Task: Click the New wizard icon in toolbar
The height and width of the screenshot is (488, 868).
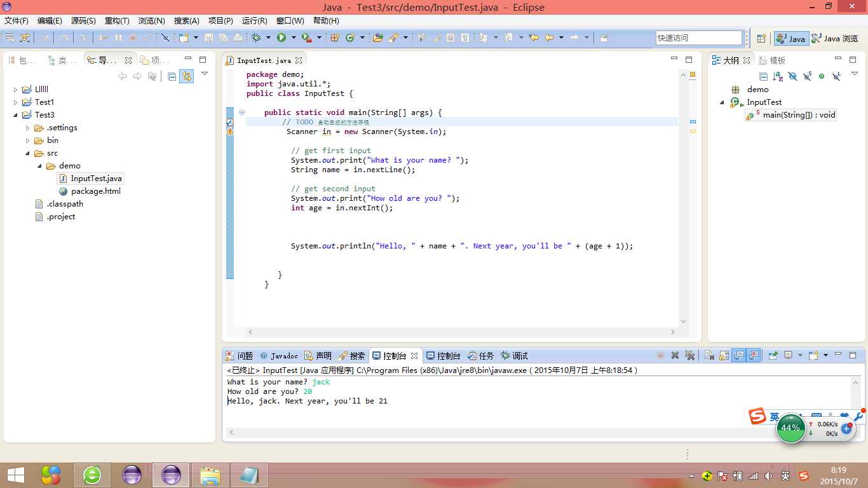Action: tap(184, 37)
